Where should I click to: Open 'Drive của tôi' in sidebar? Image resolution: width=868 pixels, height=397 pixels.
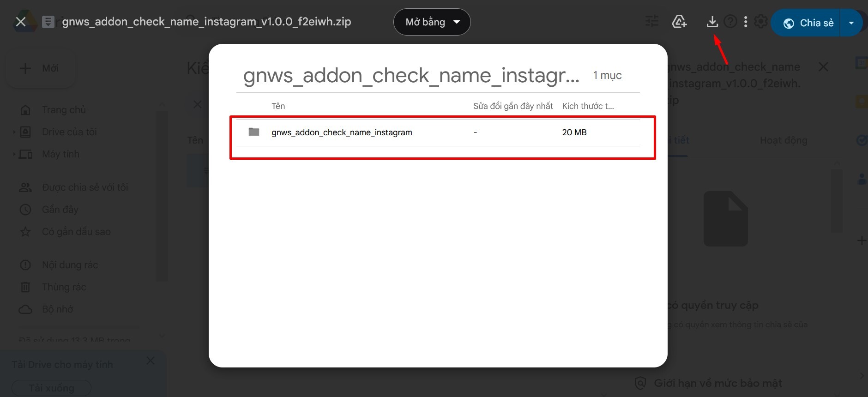(x=69, y=132)
